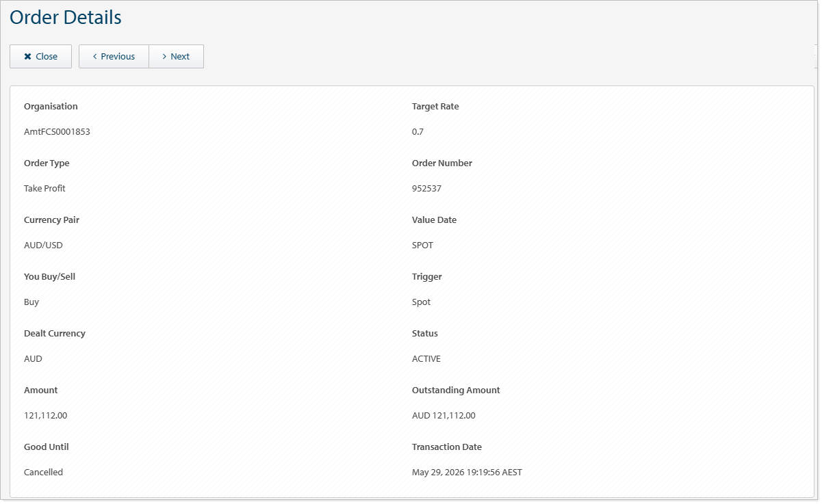
Task: Click the Value Date label
Action: point(434,220)
